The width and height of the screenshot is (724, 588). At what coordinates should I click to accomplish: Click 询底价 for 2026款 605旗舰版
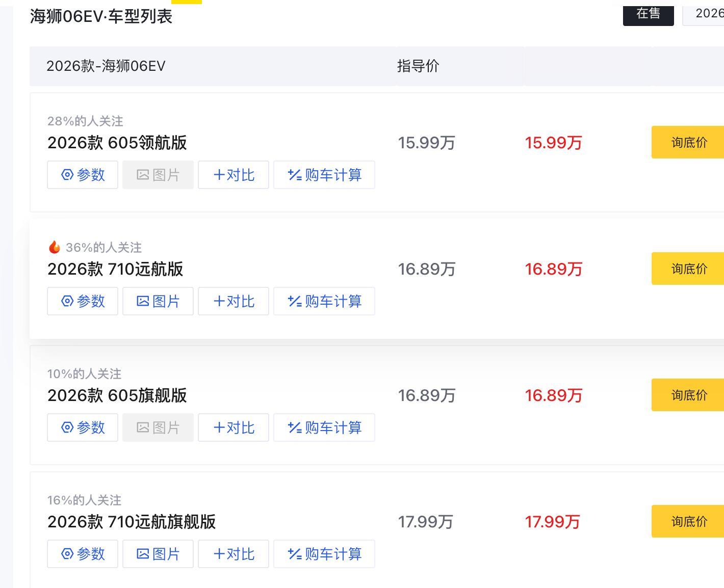point(688,395)
